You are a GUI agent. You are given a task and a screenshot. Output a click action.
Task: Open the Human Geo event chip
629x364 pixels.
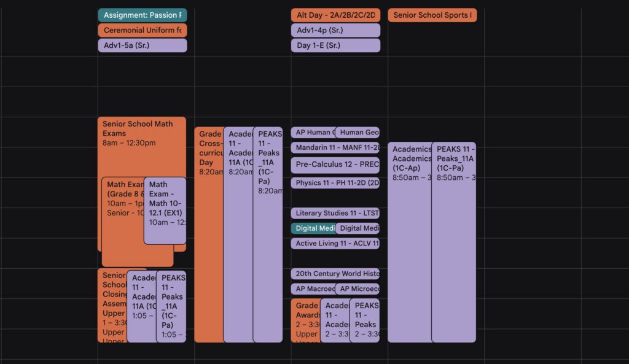(357, 133)
